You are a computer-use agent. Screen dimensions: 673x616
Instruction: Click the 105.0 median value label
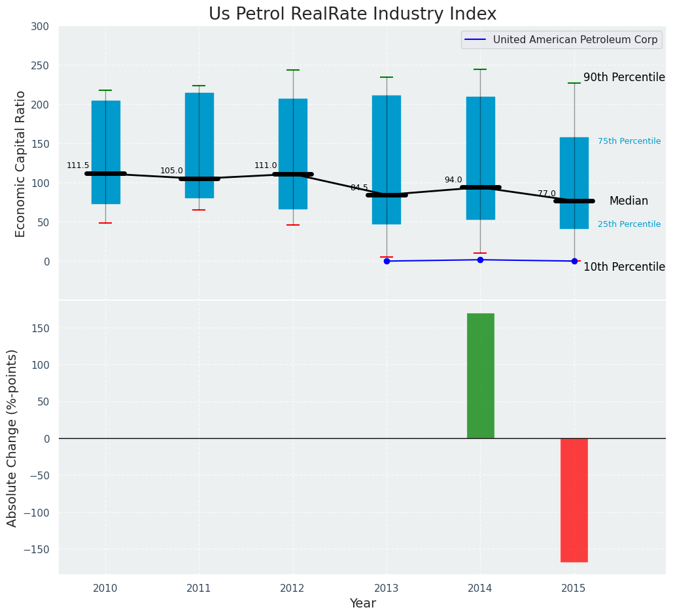point(171,171)
